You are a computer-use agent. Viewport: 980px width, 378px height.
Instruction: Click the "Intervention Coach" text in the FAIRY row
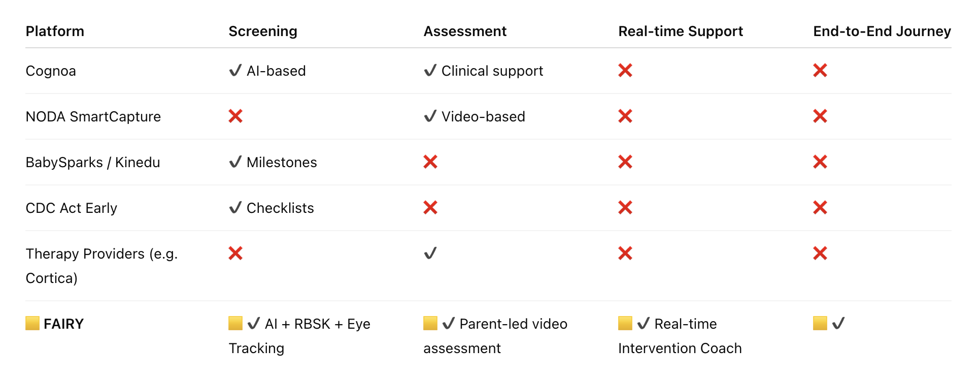pos(680,349)
